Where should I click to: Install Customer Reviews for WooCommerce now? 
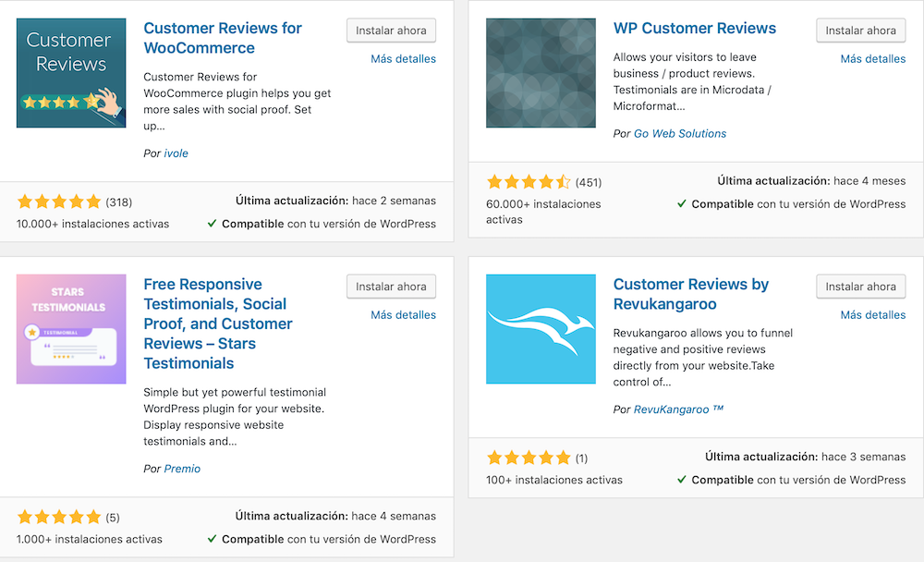coord(391,31)
